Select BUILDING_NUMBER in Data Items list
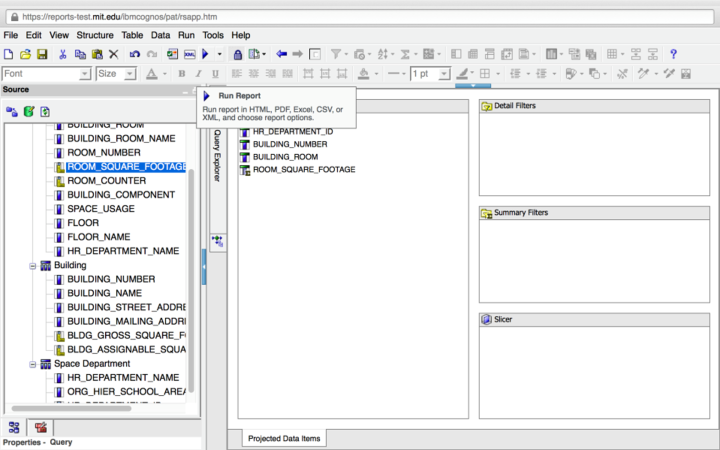The image size is (720, 450). click(x=288, y=144)
